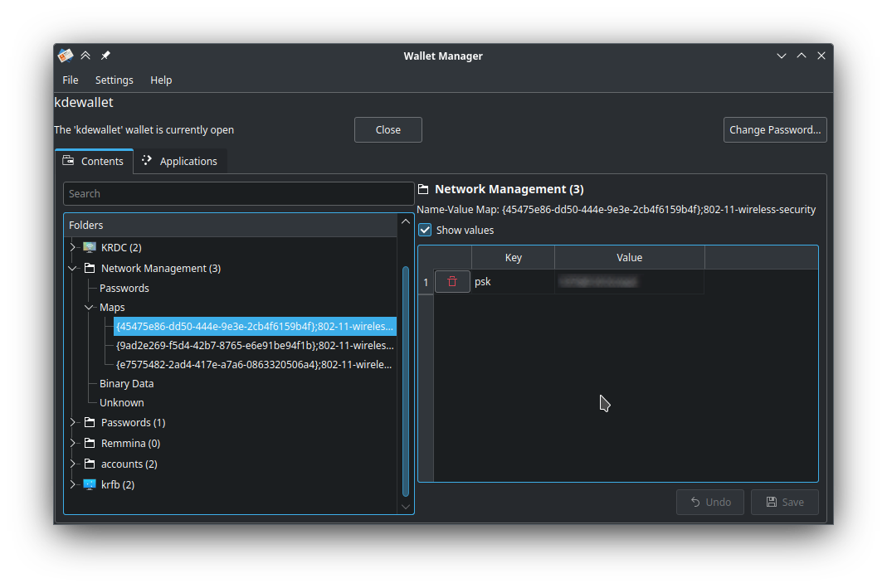
Task: Switch to the Applications tab
Action: coord(180,161)
